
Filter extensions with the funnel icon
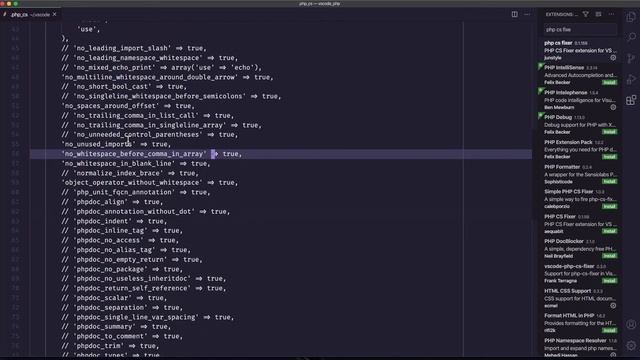coord(586,14)
